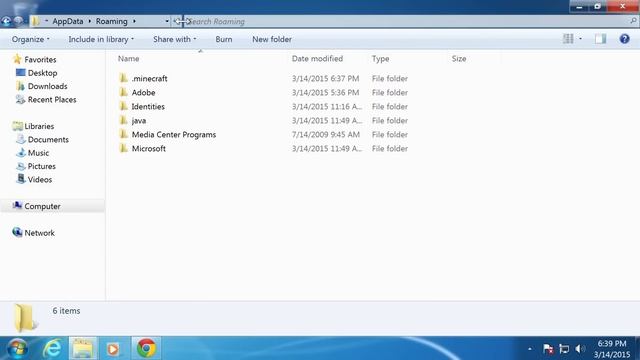The height and width of the screenshot is (360, 640).
Task: Click the volume speaker tray icon
Action: 580,349
